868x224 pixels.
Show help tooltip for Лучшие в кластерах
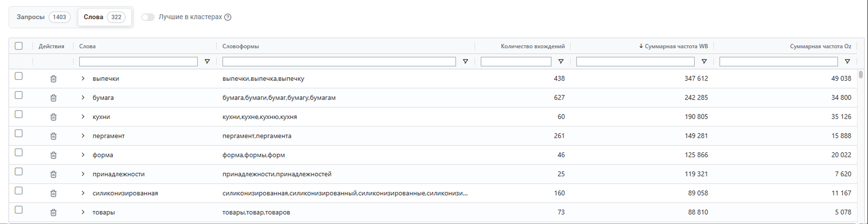(x=228, y=17)
